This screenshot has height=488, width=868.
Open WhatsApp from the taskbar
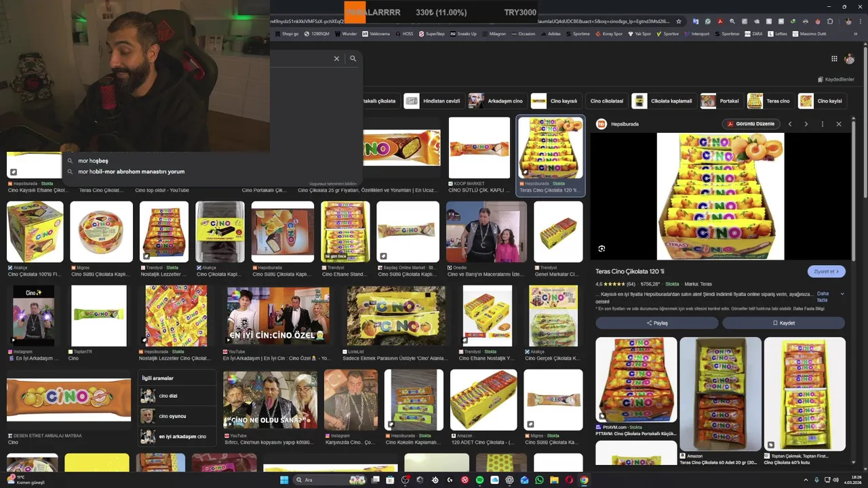539,480
